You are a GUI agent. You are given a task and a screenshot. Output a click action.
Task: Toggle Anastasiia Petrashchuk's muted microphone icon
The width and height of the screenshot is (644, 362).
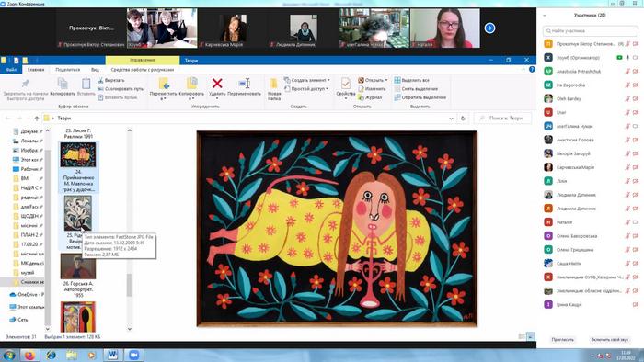click(627, 72)
